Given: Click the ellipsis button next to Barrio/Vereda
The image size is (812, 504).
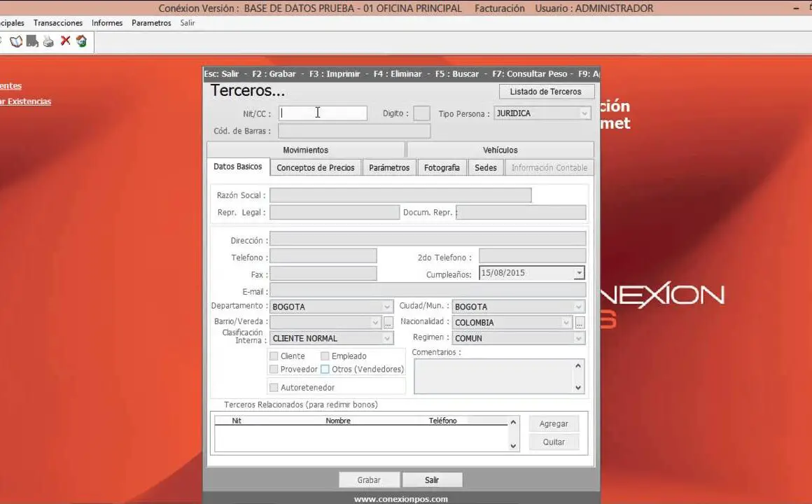Looking at the screenshot, I should 388,323.
